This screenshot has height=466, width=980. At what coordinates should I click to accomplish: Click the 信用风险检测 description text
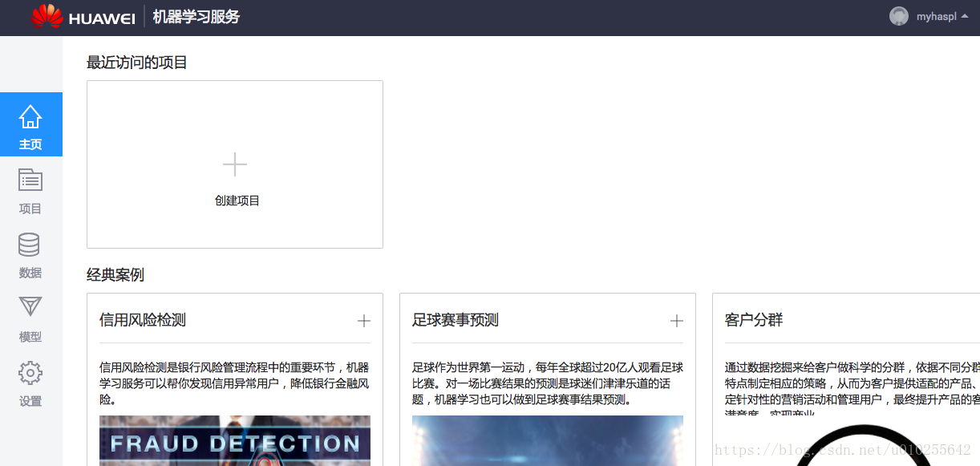pyautogui.click(x=235, y=383)
